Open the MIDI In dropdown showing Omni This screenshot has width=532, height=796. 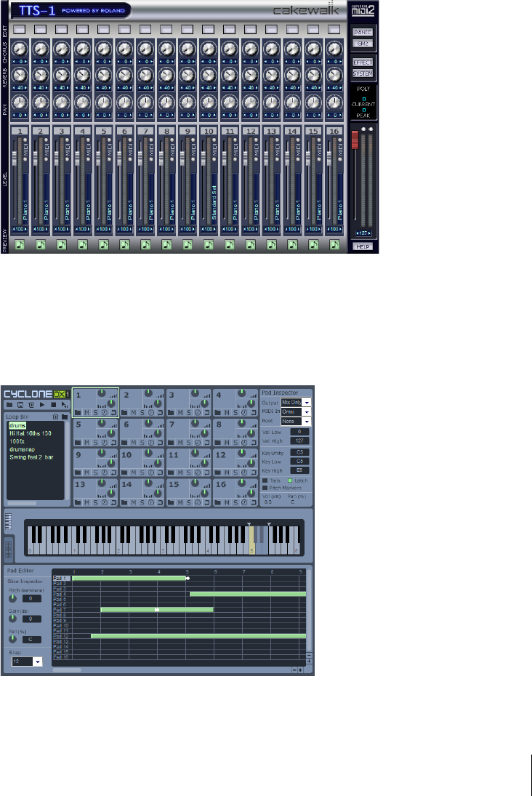tap(296, 411)
